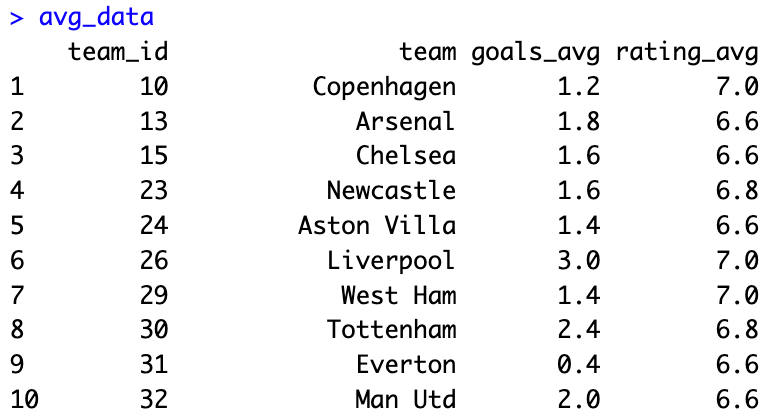Viewport: 772px width, 418px height.
Task: Click the Man Utd team name
Action: (405, 400)
